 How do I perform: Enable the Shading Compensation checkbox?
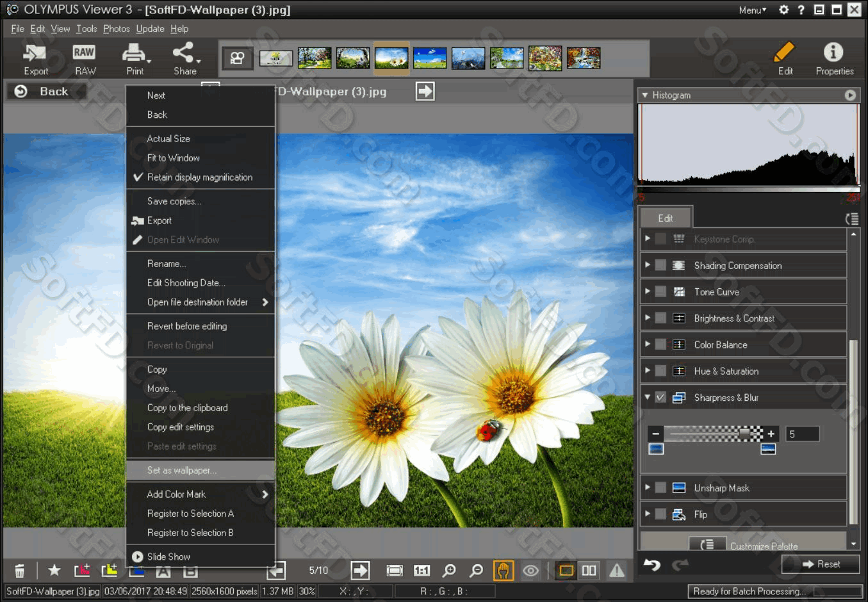[660, 265]
